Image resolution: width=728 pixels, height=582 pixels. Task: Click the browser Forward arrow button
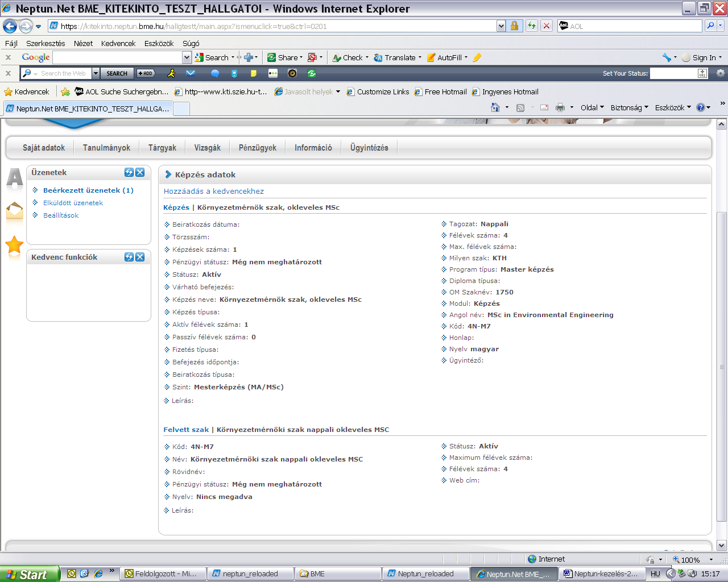click(x=26, y=26)
